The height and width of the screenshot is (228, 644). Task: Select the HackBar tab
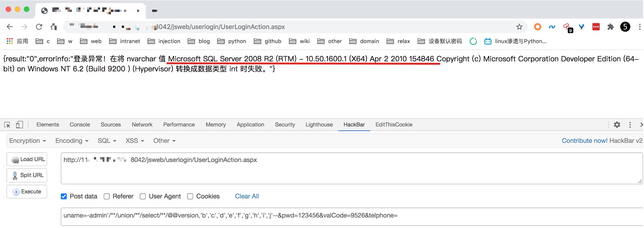click(x=354, y=125)
